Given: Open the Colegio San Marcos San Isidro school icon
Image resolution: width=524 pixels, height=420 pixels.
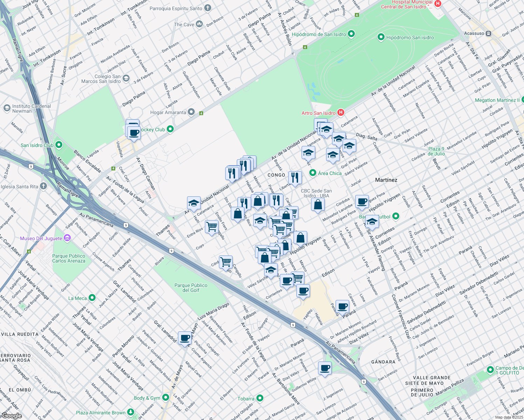Looking at the screenshot, I should coord(126,78).
